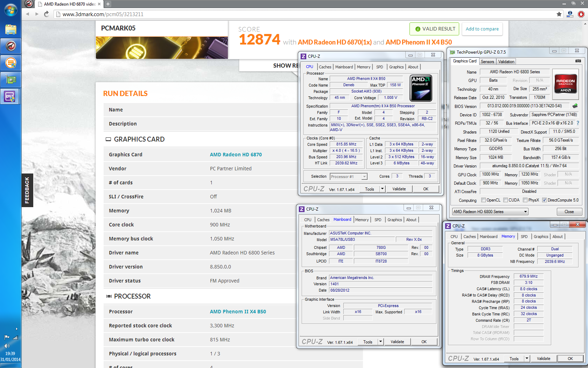The height and width of the screenshot is (368, 588).
Task: Expand the Tools arrow in the Memory CPU-Z window
Action: click(x=527, y=359)
